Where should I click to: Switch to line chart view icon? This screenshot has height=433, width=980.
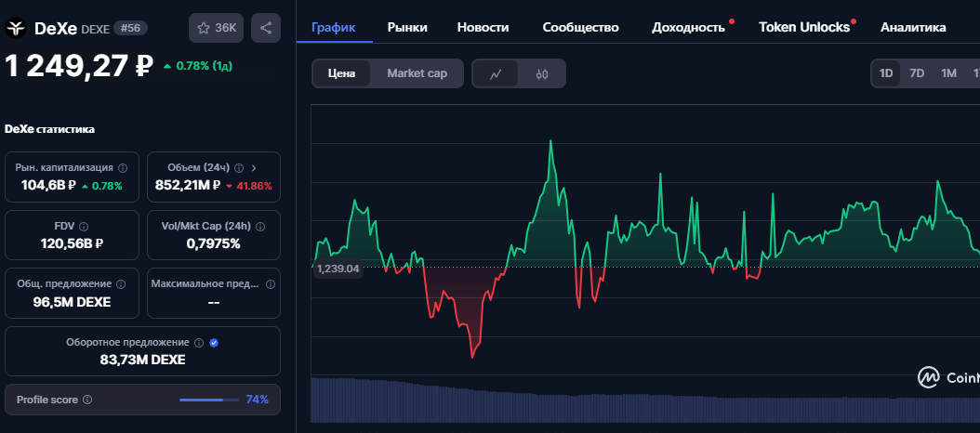click(x=496, y=73)
